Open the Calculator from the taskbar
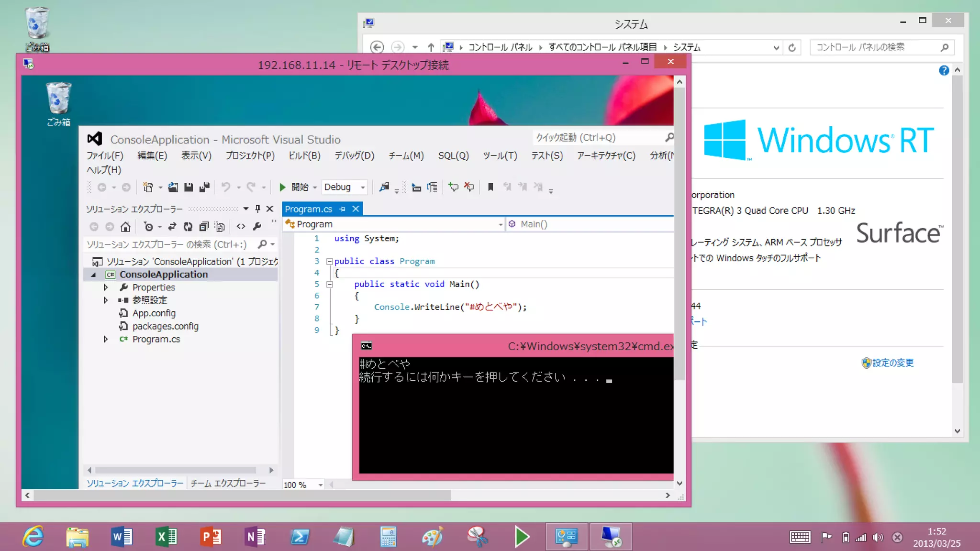This screenshot has width=980, height=551. tap(388, 537)
